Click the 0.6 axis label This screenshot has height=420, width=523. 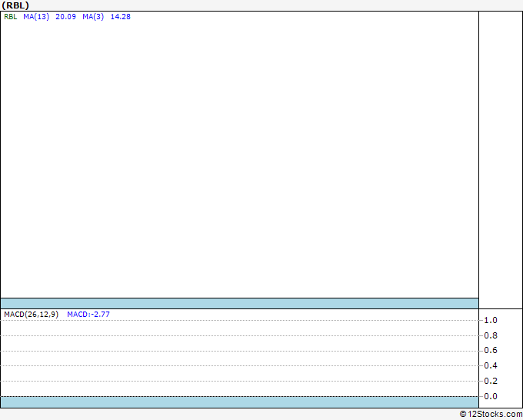491,350
